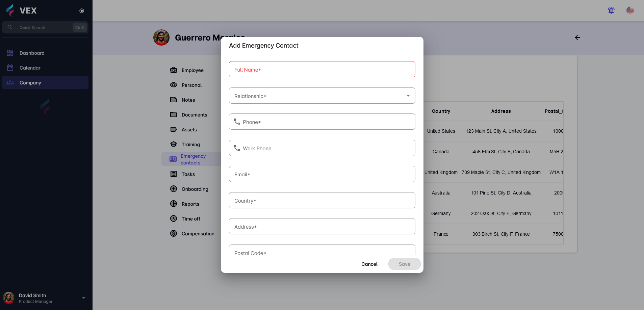Select the Compensation dollar icon
Screen dimensions: 644x310
[174, 233]
